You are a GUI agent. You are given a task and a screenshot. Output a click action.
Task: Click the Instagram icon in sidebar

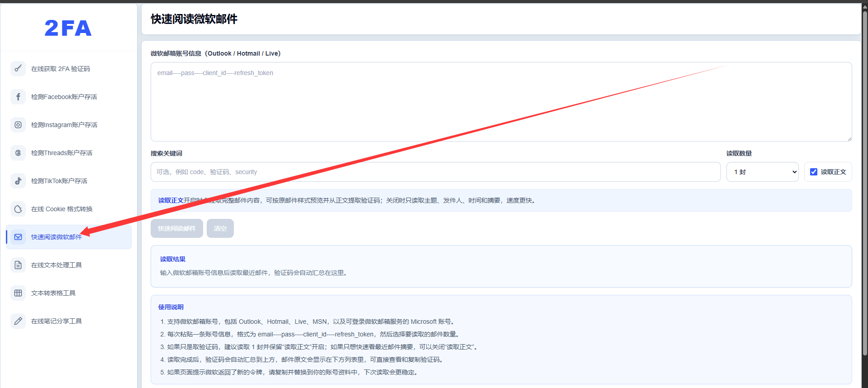coord(18,125)
